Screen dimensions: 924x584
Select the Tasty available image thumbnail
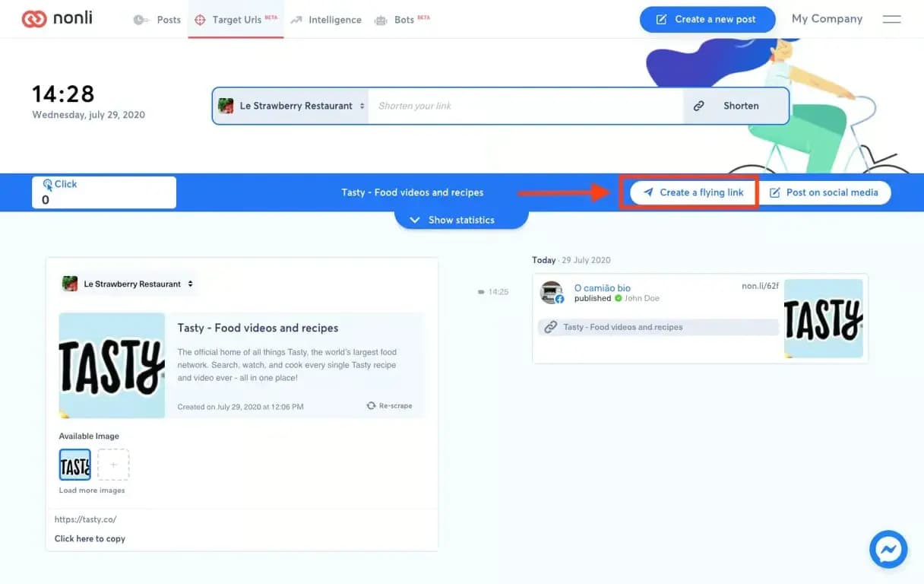click(75, 465)
